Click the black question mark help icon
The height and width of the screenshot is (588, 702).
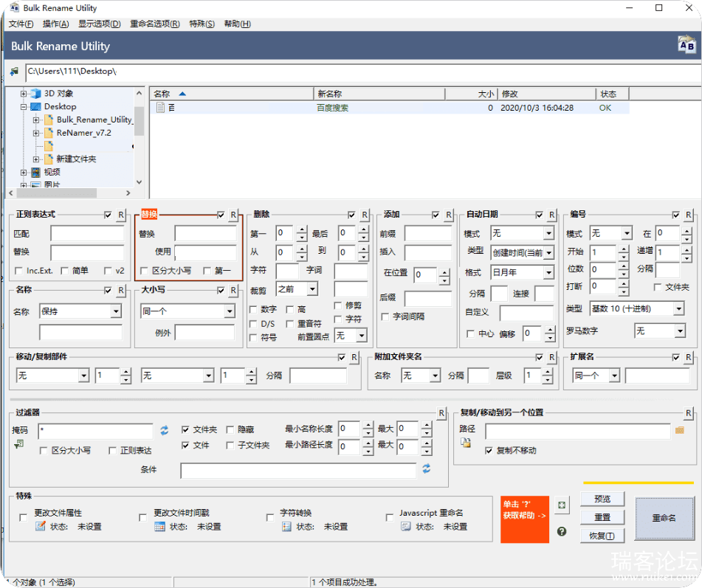[562, 531]
